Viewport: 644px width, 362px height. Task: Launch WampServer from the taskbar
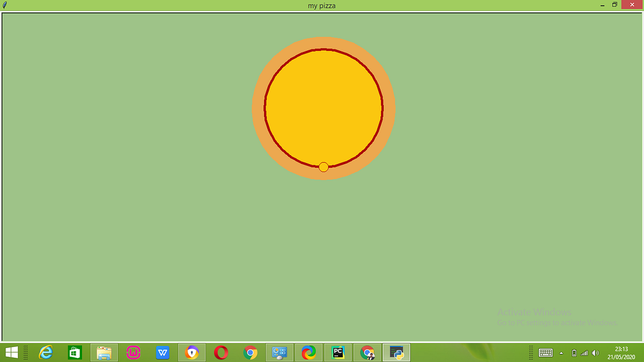[x=133, y=352]
